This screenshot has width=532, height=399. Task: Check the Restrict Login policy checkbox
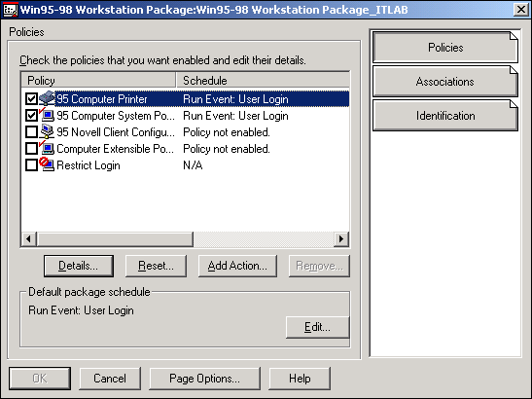pyautogui.click(x=31, y=165)
